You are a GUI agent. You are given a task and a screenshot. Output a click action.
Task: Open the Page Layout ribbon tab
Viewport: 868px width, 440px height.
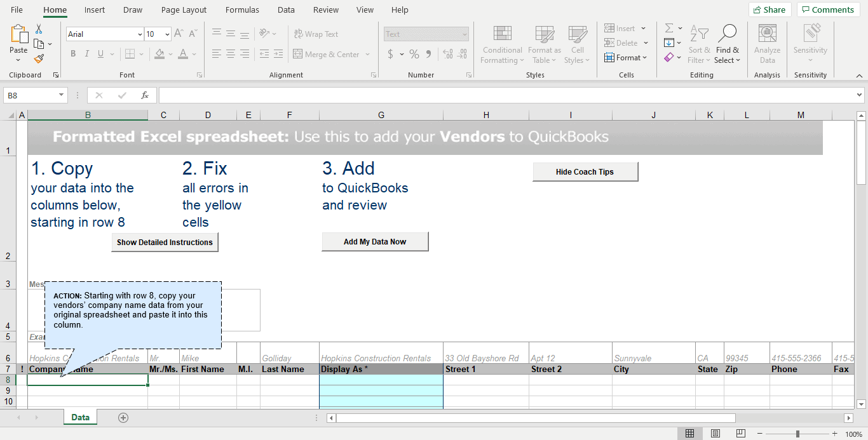click(x=184, y=10)
